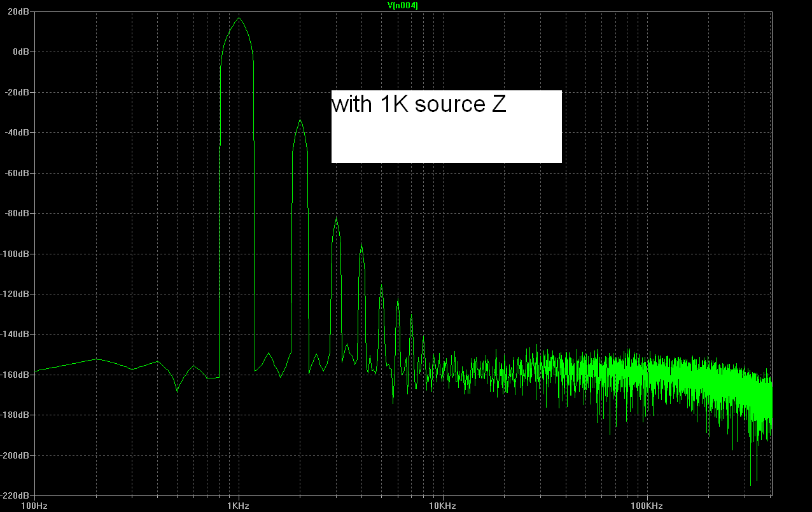The image size is (812, 512).
Task: Click the 100KHz frequency label
Action: (648, 506)
